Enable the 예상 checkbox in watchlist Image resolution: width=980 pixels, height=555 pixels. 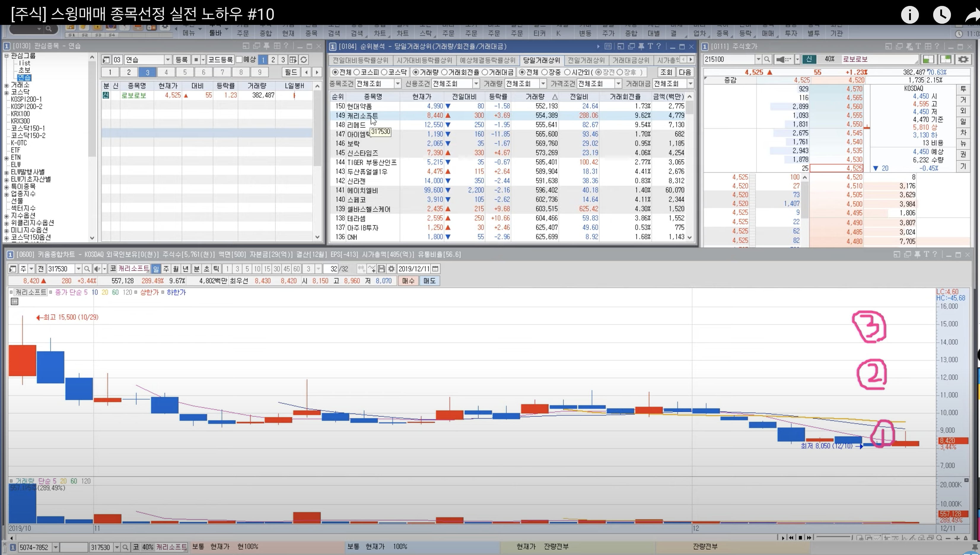[239, 60]
